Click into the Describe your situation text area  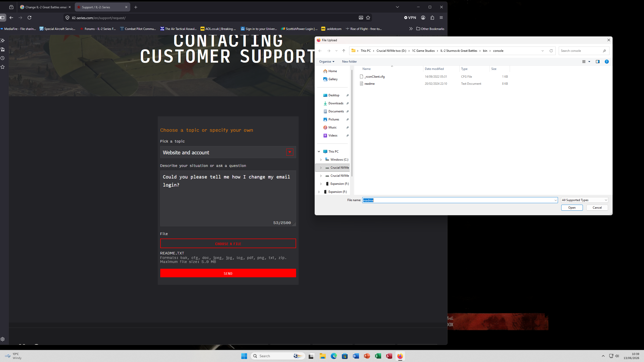(228, 198)
